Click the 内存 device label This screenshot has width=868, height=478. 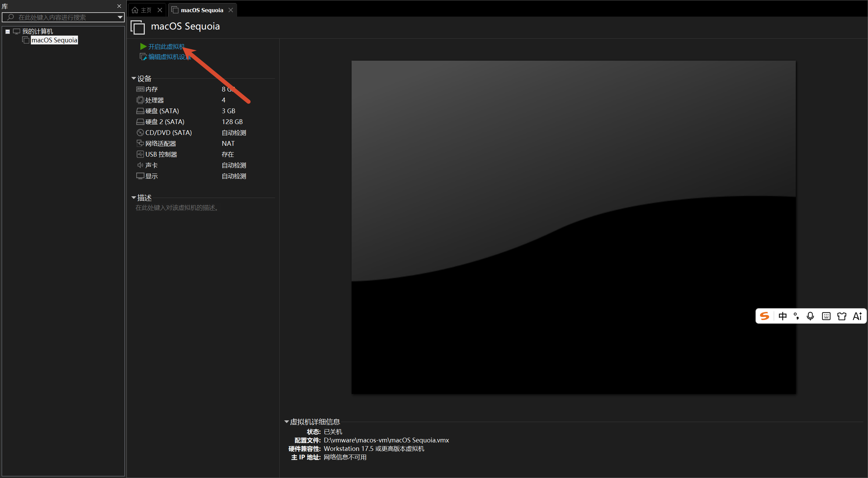tap(152, 89)
